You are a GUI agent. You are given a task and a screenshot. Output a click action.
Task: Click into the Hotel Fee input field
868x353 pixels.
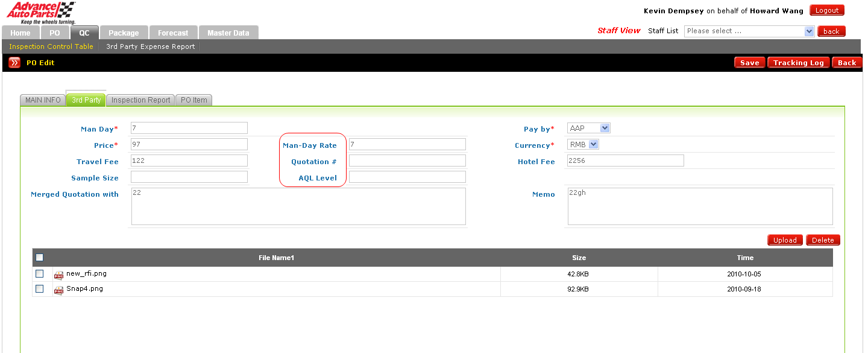pyautogui.click(x=625, y=161)
